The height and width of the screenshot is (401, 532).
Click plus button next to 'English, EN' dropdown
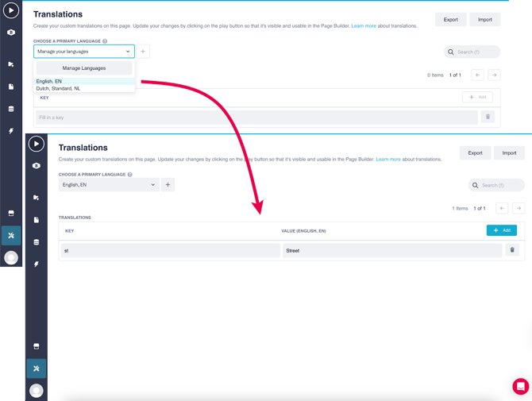(x=168, y=185)
